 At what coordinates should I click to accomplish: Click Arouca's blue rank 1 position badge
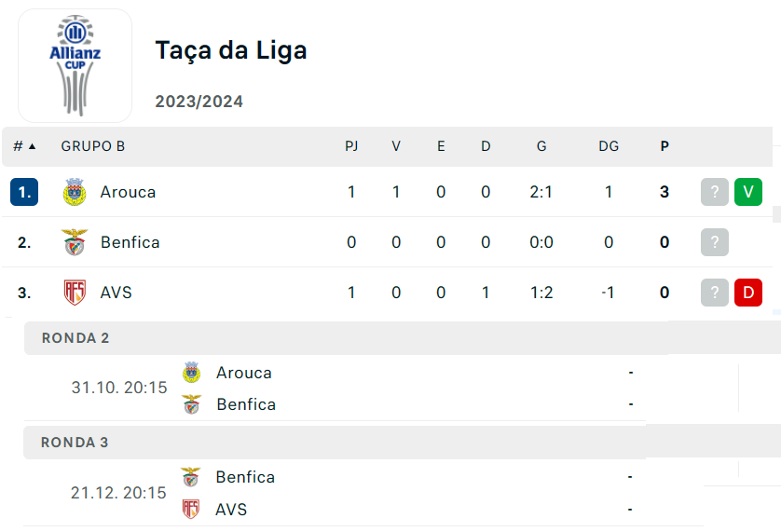pyautogui.click(x=24, y=192)
